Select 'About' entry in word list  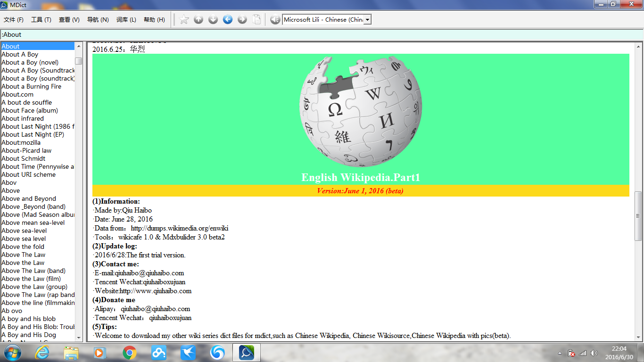pyautogui.click(x=38, y=46)
